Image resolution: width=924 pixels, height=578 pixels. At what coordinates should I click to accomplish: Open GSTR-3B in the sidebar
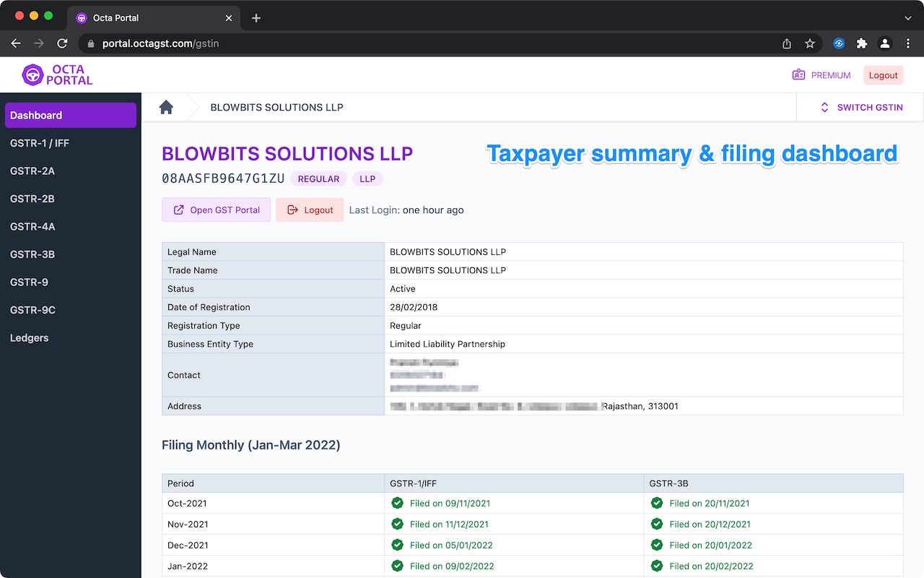point(32,254)
